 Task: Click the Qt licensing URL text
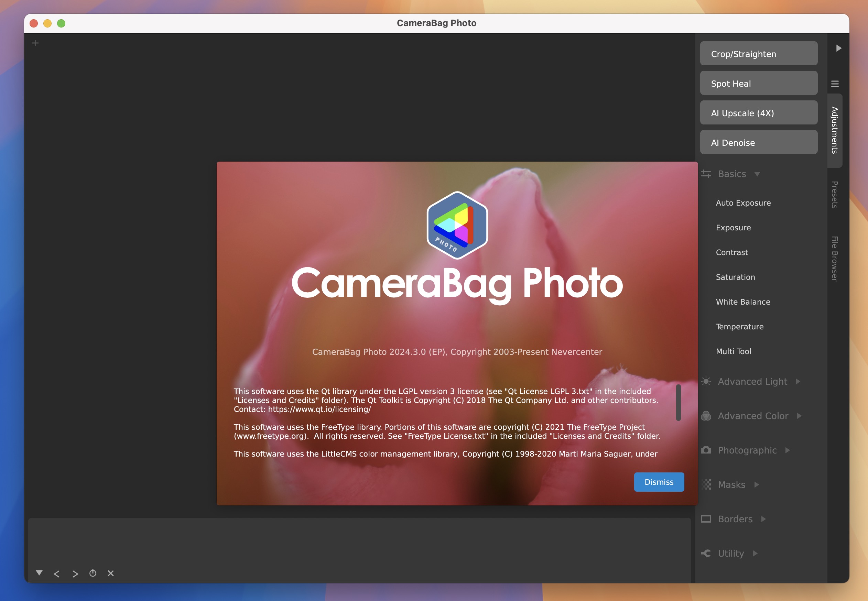coord(319,409)
